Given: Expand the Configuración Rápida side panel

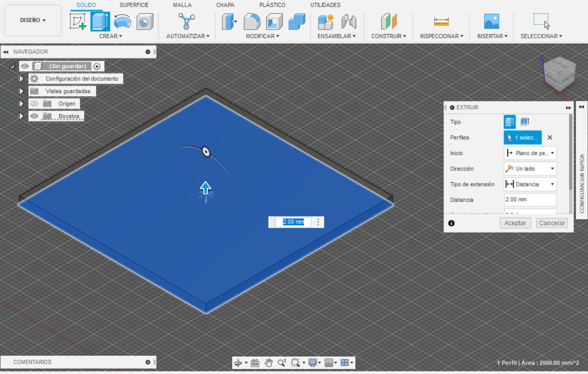Looking at the screenshot, I should pyautogui.click(x=581, y=107).
